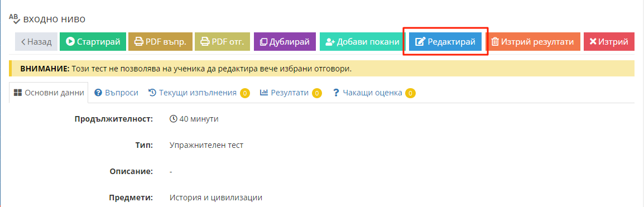
Task: Click the play icon on Стартирай
Action: (70, 41)
